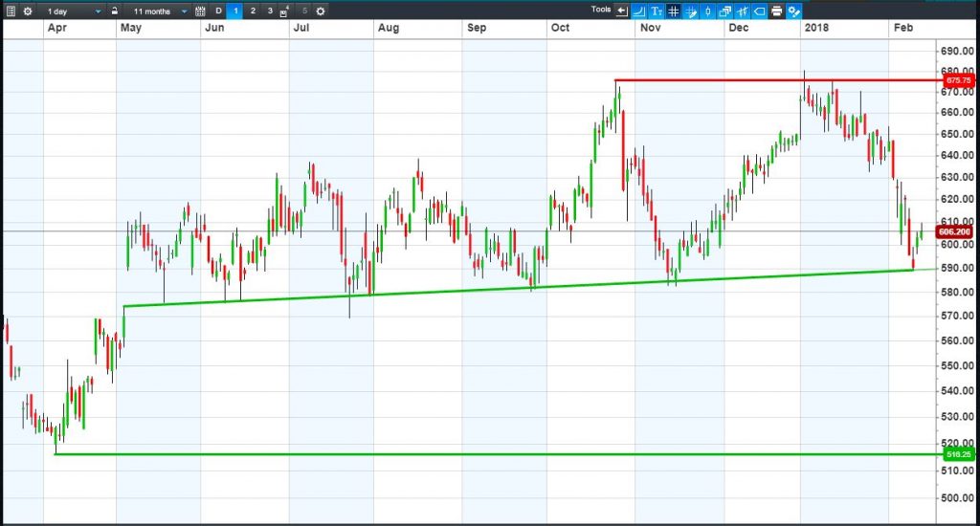The width and height of the screenshot is (980, 526).
Task: Open the chart list menu icon
Action: pyautogui.click(x=11, y=11)
